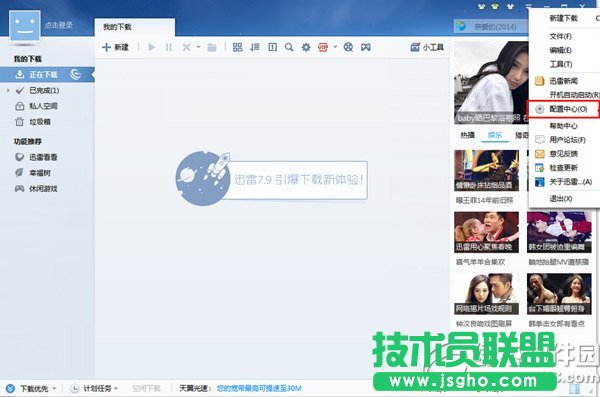Screen dimensions: 600x397
Task: Start the task with the play icon
Action: [x=152, y=47]
